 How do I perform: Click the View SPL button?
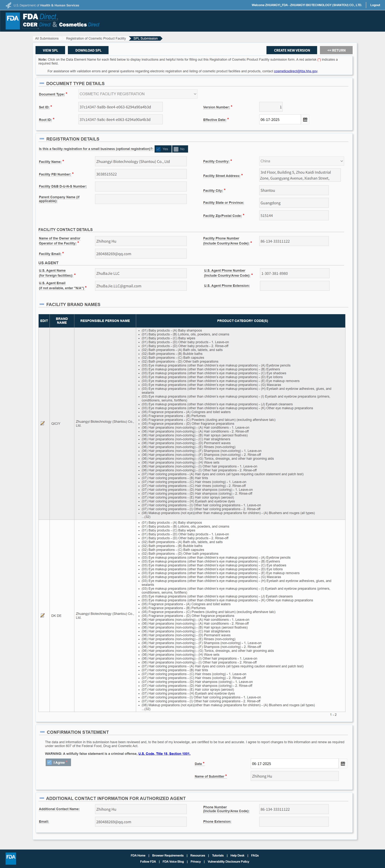click(x=50, y=50)
